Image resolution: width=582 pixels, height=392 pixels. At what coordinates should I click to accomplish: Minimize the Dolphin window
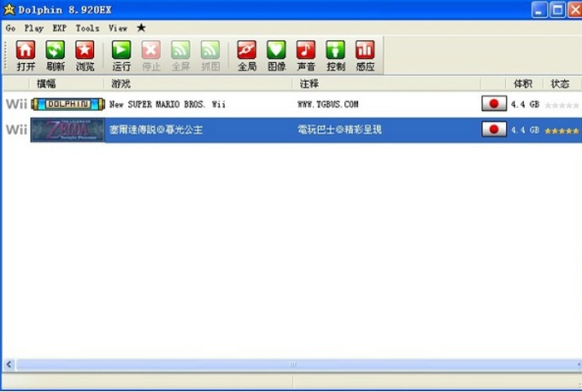pos(539,10)
